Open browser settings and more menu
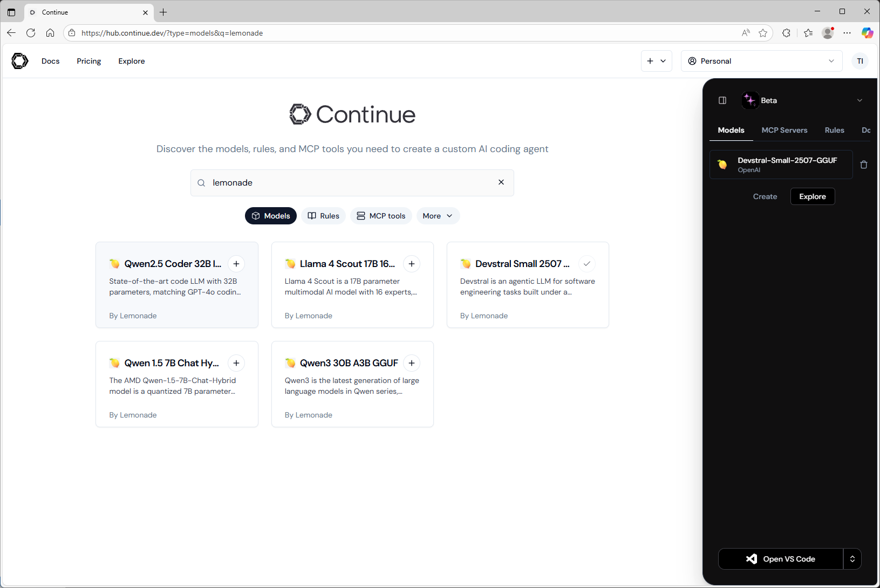The image size is (880, 588). 847,33
